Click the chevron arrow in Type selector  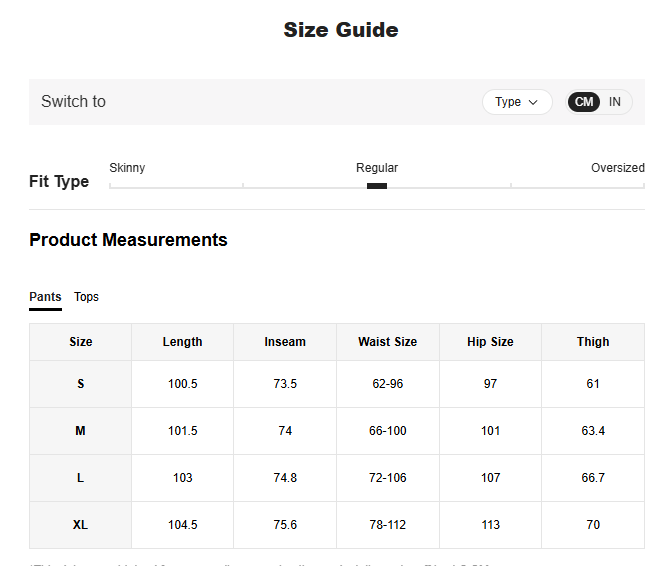[x=533, y=102]
